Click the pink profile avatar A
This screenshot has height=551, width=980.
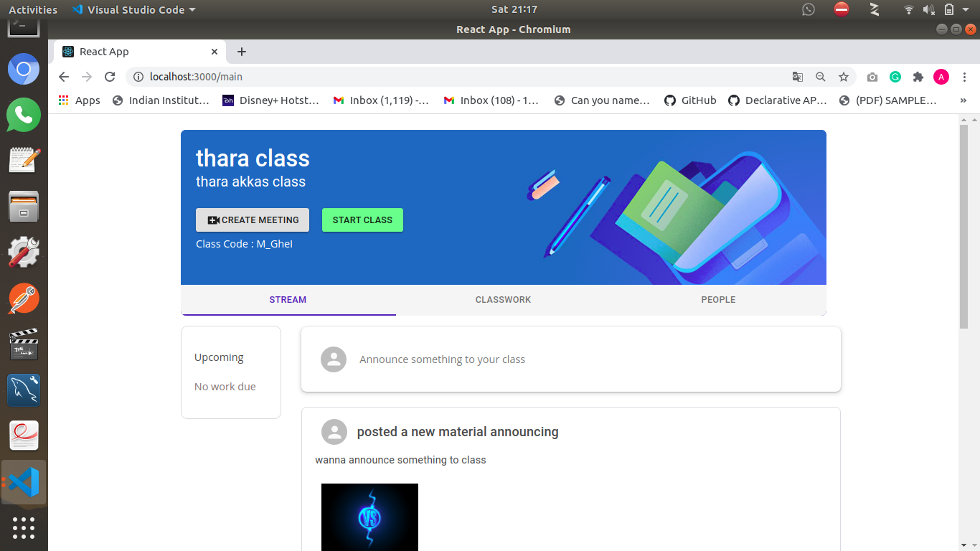[x=941, y=77]
